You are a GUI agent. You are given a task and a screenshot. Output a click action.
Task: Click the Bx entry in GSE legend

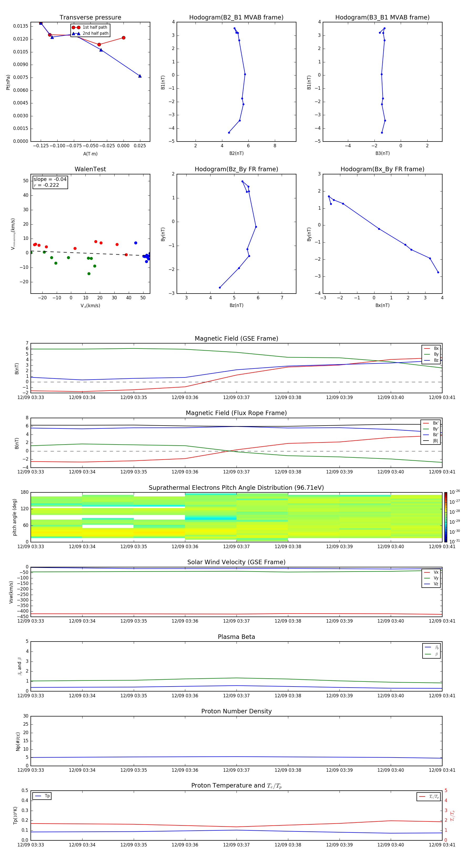tap(431, 349)
